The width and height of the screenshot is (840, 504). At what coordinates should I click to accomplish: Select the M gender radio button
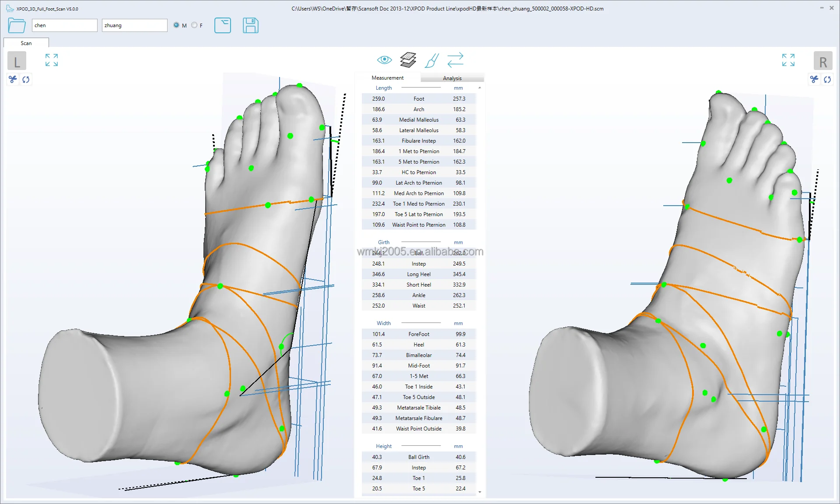[x=176, y=25]
